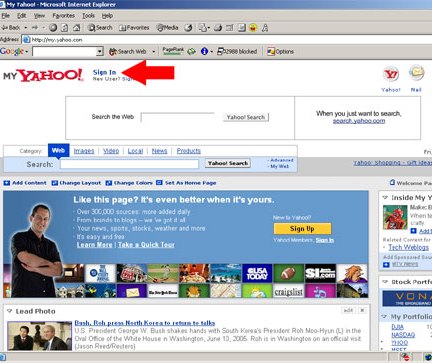Click the Google toolbar info icon
The height and width of the screenshot is (363, 432).
click(204, 51)
